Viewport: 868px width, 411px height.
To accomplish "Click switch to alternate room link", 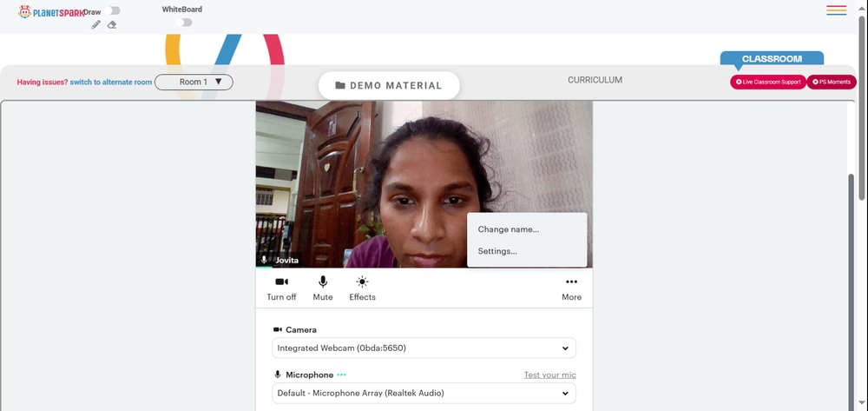I will 111,82.
